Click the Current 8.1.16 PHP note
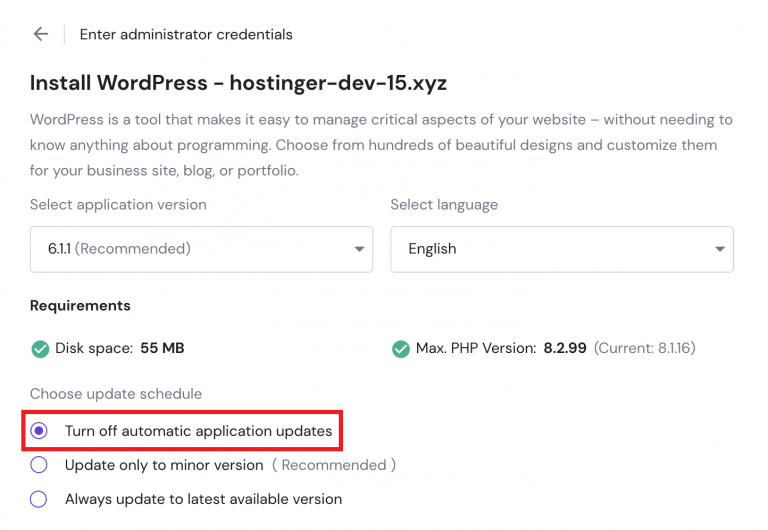 (x=645, y=349)
